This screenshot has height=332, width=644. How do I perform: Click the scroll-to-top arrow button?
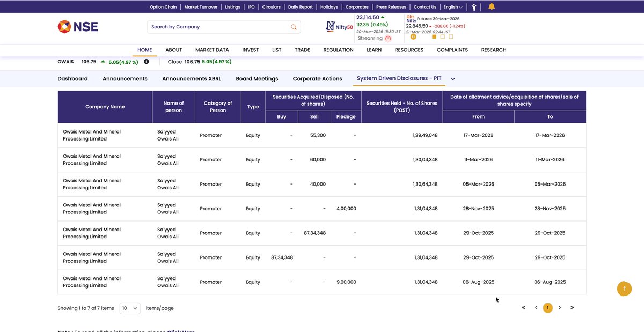(x=624, y=289)
